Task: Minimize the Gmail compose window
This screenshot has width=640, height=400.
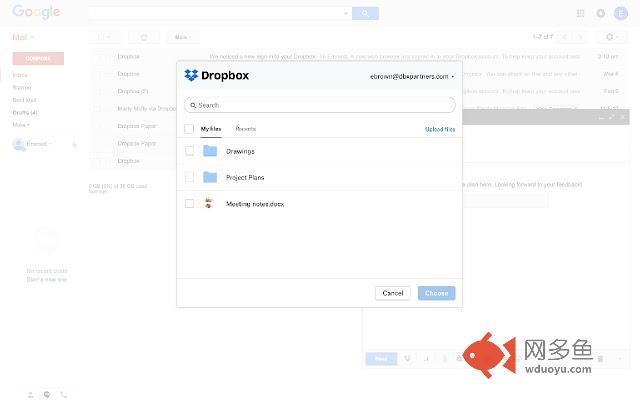Action: (601, 118)
